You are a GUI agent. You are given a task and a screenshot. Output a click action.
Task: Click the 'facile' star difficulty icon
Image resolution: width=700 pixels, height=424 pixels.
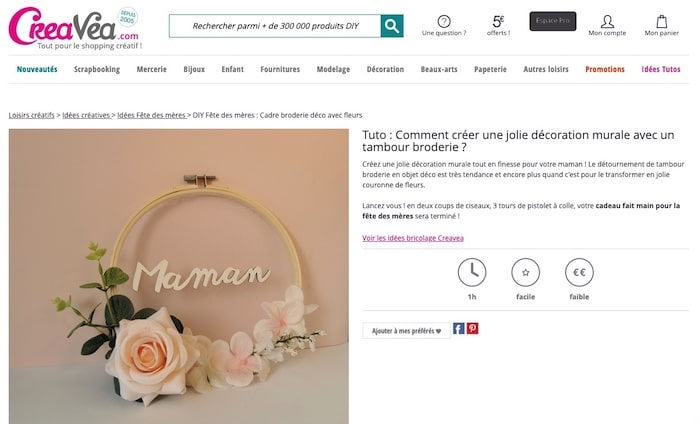525,273
